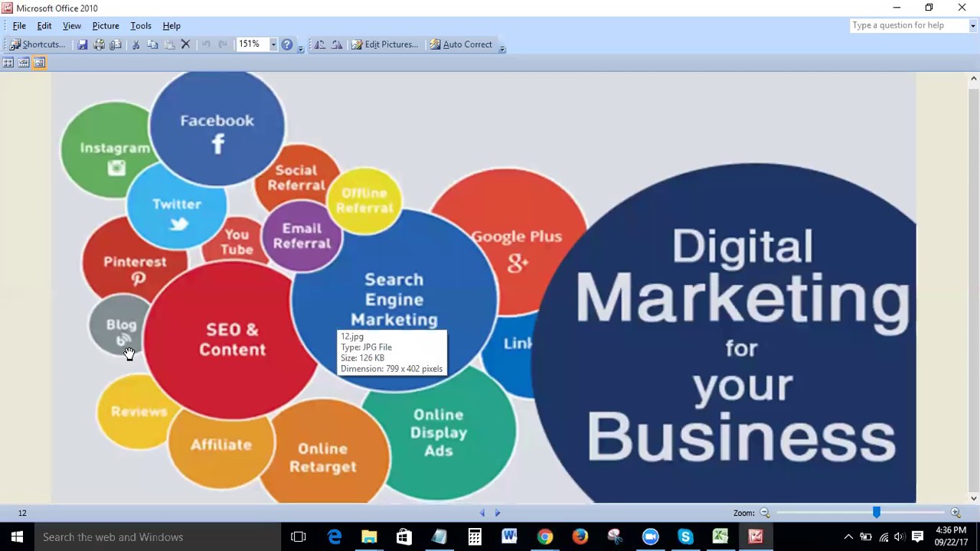
Task: Click the vertical scrollbar up arrow
Action: (974, 79)
